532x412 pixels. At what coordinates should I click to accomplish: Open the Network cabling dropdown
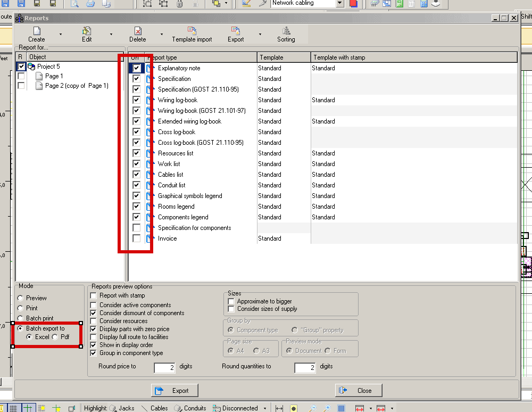(x=339, y=3)
